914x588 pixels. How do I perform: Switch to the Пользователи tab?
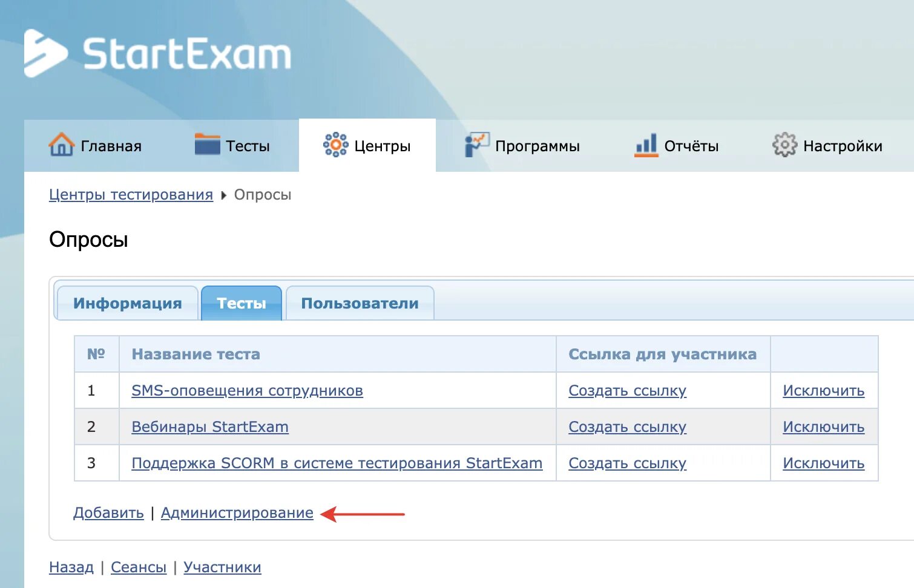click(x=360, y=303)
